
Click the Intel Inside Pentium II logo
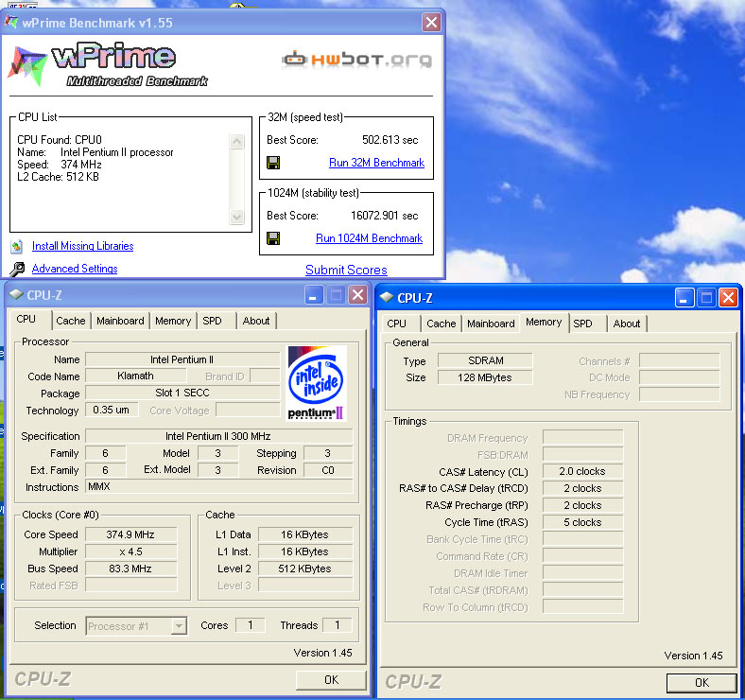pos(316,383)
